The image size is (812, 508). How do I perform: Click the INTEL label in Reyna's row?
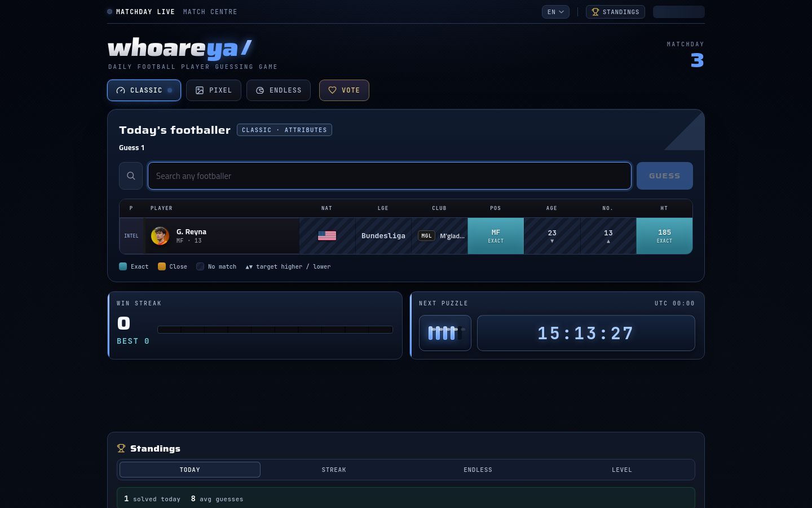pyautogui.click(x=131, y=236)
